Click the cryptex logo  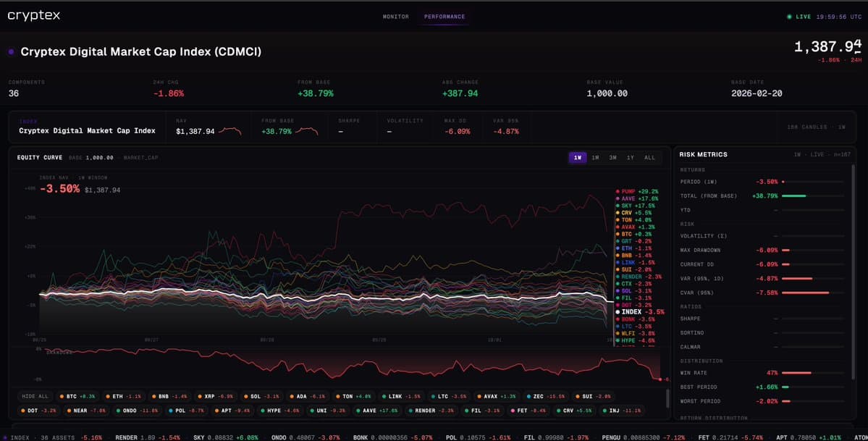click(34, 15)
